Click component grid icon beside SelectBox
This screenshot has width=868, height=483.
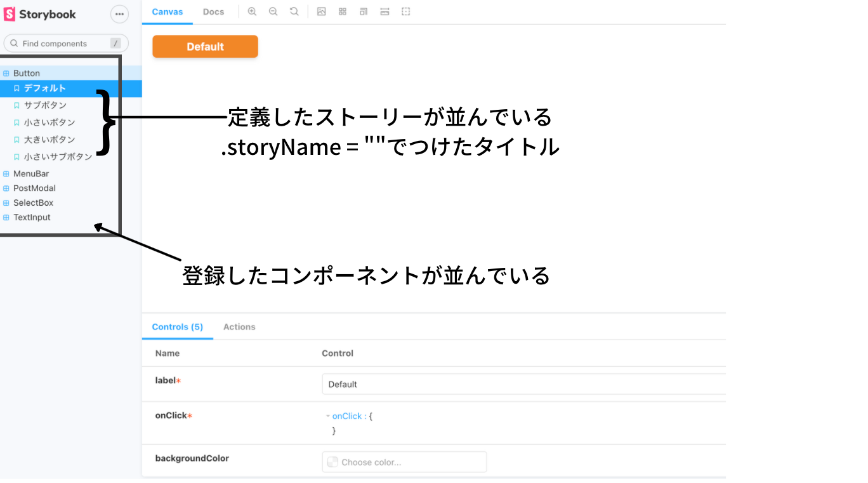pyautogui.click(x=6, y=202)
